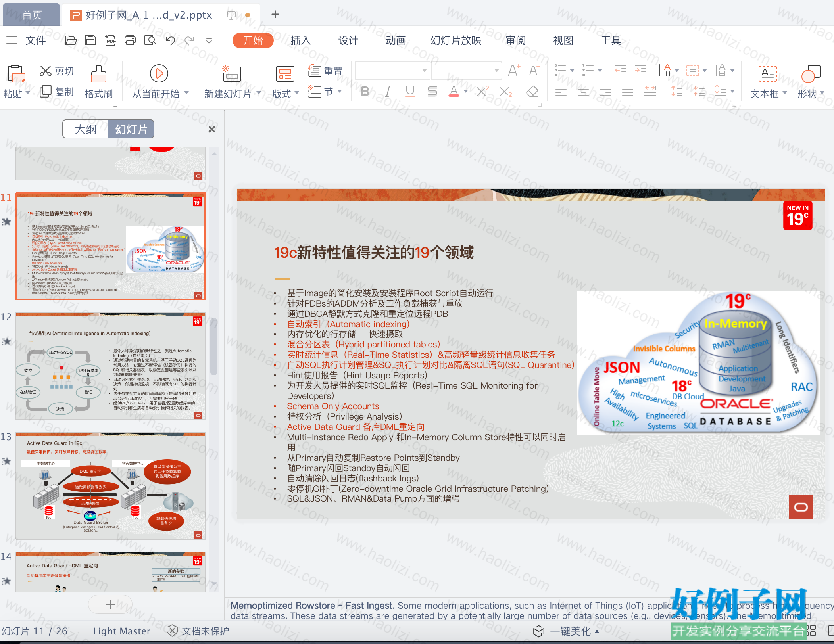Select slide 13 Active Data Guard thumbnail
The image size is (834, 644).
[x=111, y=486]
